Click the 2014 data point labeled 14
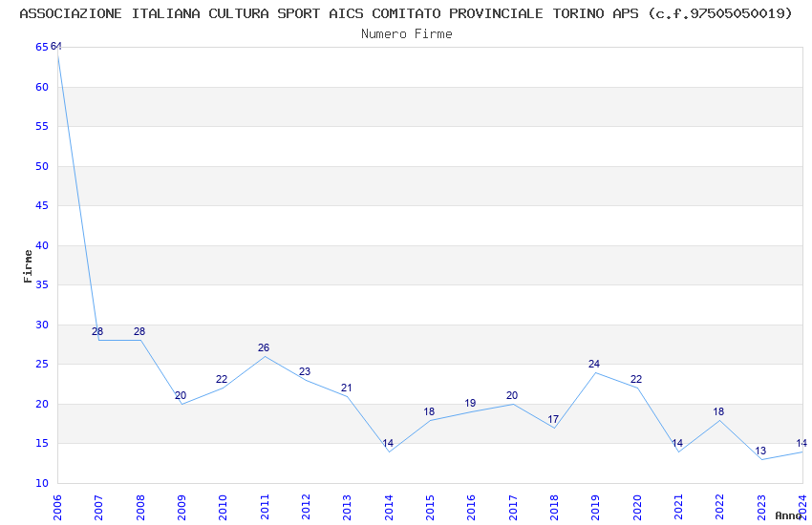This screenshot has width=812, height=525. click(x=388, y=451)
